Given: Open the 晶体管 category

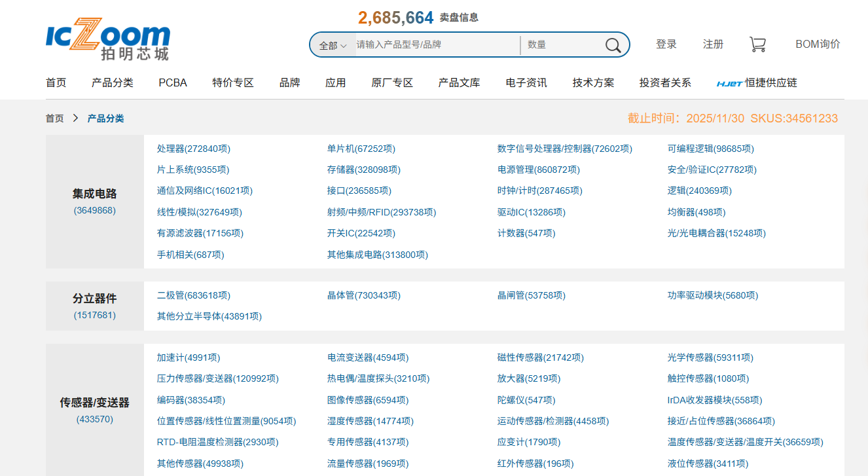Looking at the screenshot, I should click(364, 295).
